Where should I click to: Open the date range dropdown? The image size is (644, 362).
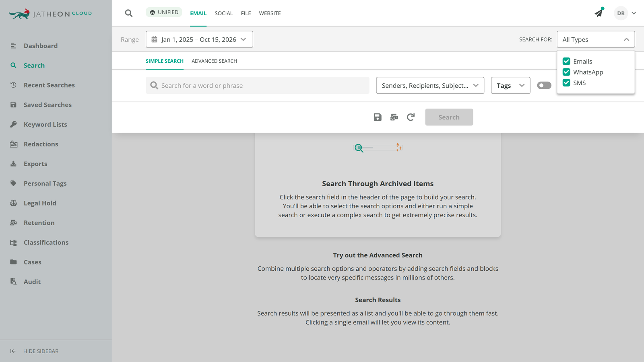click(x=199, y=39)
